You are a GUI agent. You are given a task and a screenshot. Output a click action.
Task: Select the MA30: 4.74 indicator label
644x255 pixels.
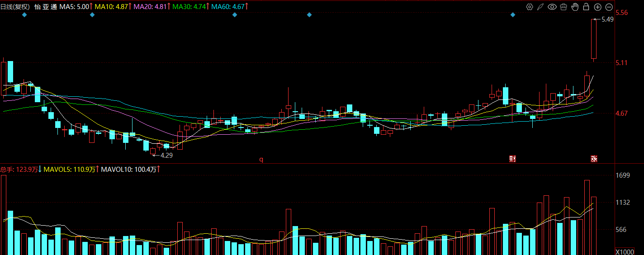coord(191,7)
